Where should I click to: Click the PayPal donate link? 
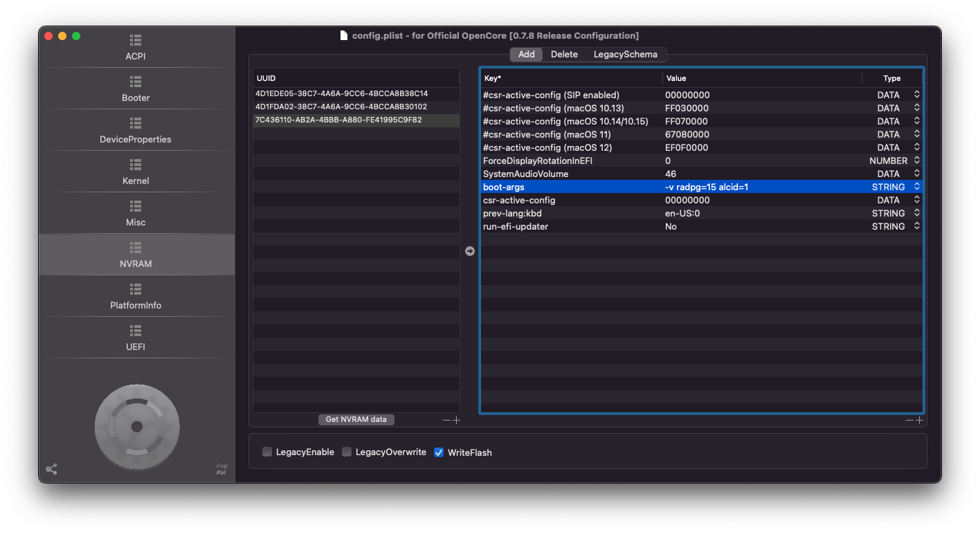(221, 469)
